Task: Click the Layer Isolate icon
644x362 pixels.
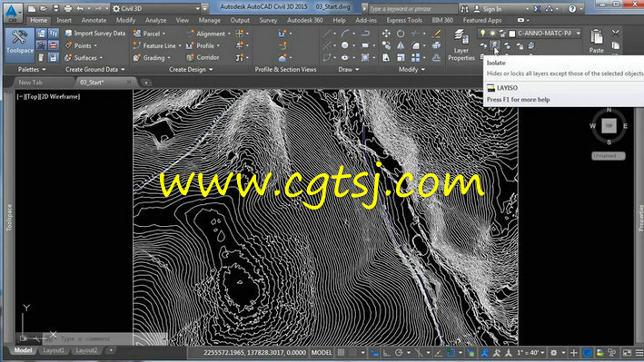Action: click(x=495, y=45)
